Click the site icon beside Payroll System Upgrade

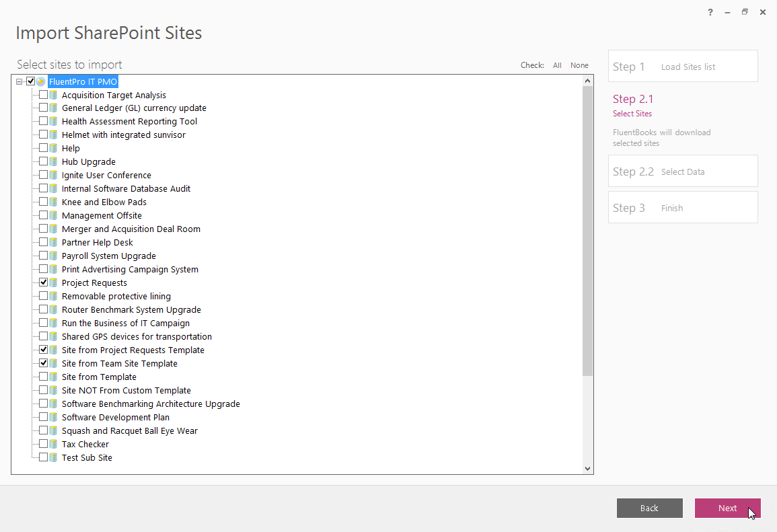(x=54, y=256)
